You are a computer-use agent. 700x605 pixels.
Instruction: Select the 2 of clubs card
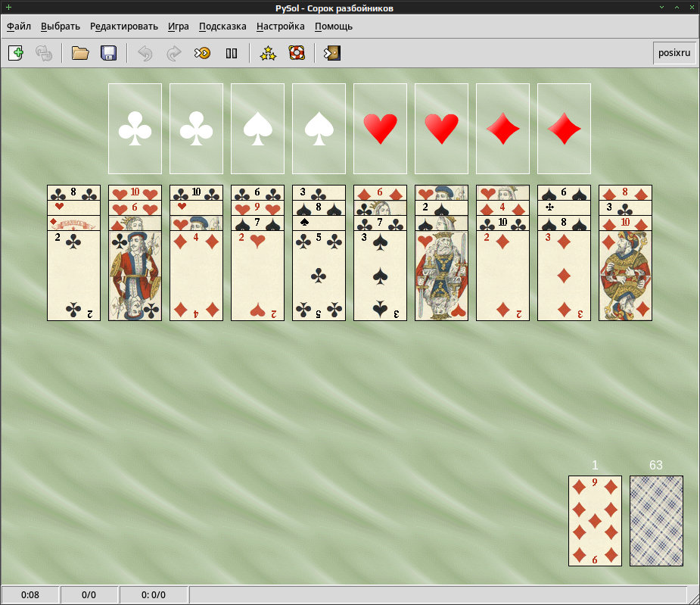73,276
